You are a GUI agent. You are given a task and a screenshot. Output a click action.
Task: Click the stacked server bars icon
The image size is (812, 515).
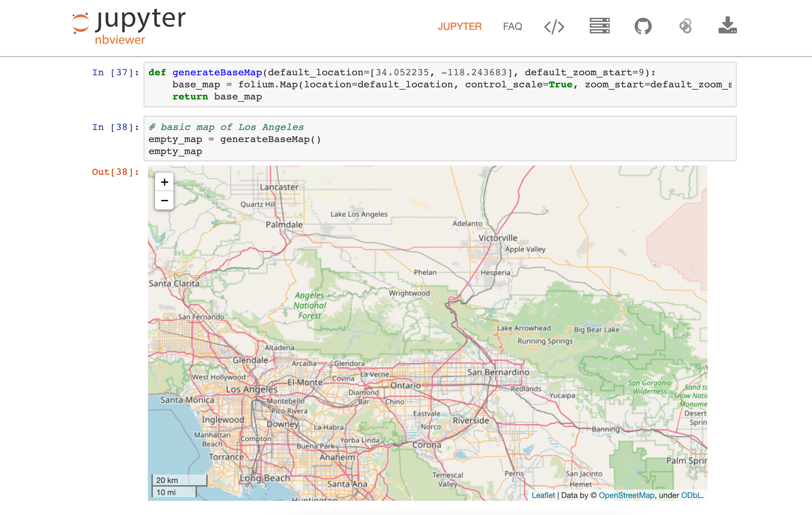599,26
